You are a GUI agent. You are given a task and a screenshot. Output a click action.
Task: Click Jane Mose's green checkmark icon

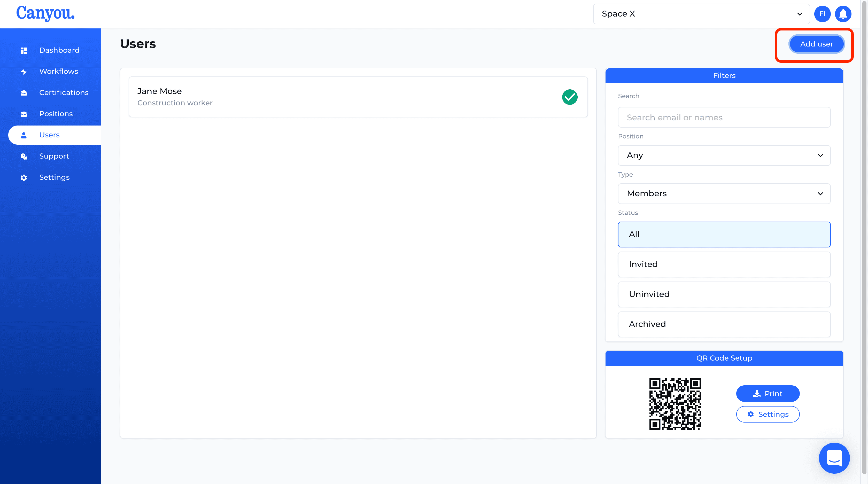pos(570,97)
